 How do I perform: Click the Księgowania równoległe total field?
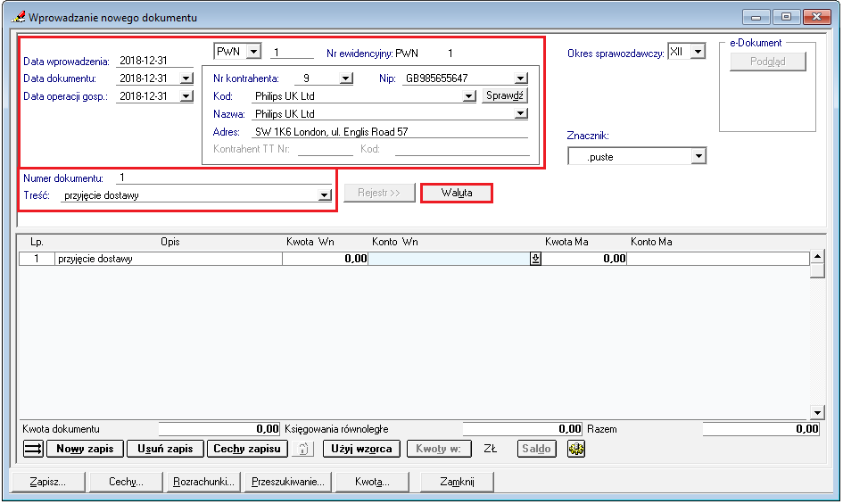tap(522, 429)
